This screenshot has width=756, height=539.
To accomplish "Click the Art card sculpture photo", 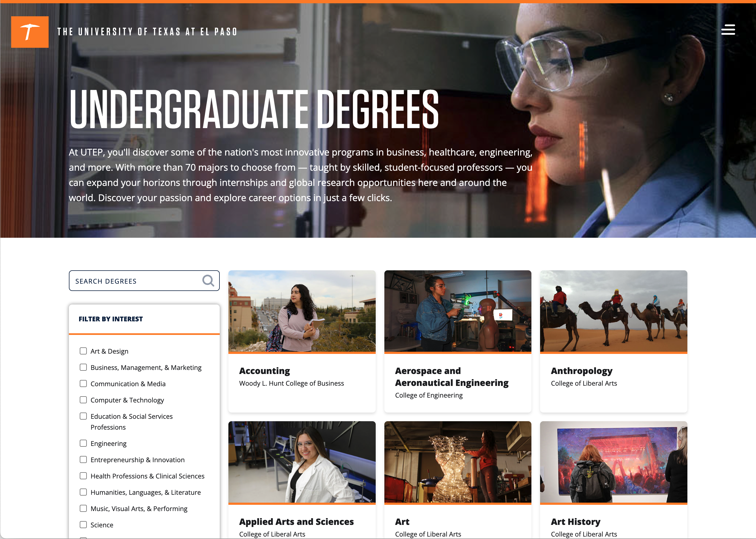I will tap(457, 462).
